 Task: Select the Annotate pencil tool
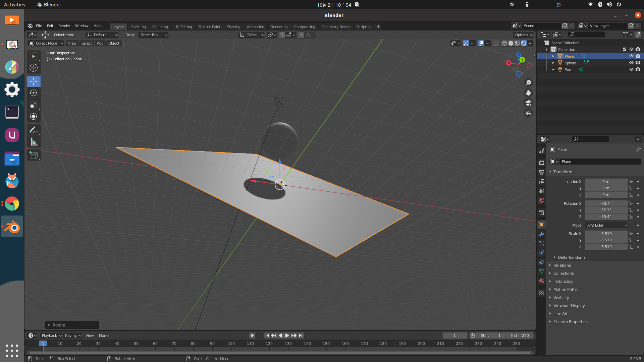point(34,130)
